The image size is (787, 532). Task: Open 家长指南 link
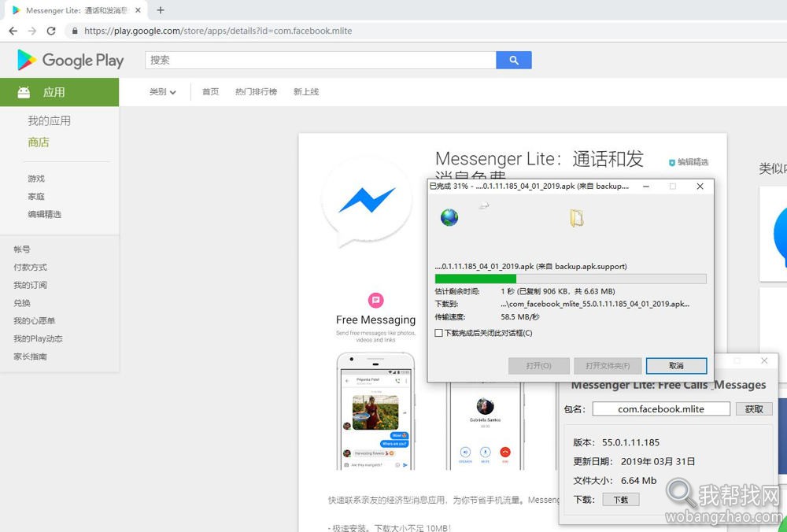[x=30, y=357]
